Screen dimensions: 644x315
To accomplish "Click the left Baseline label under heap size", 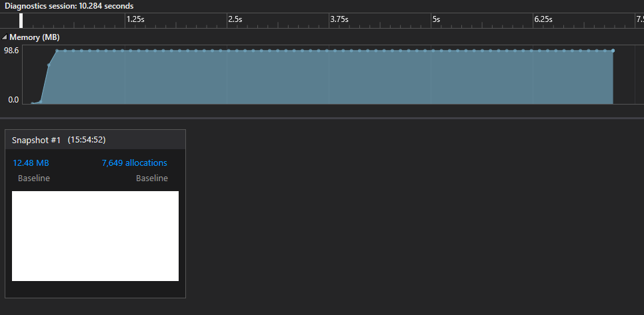I will [x=34, y=178].
